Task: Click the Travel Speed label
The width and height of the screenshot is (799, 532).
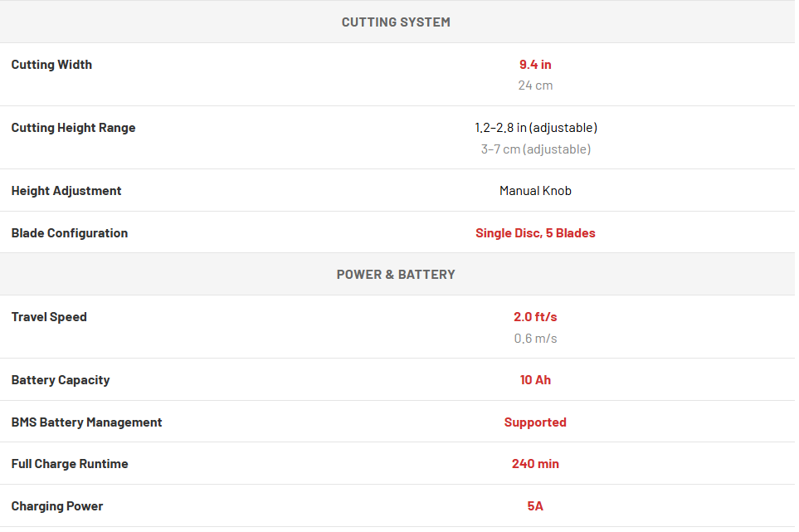Action: coord(49,317)
